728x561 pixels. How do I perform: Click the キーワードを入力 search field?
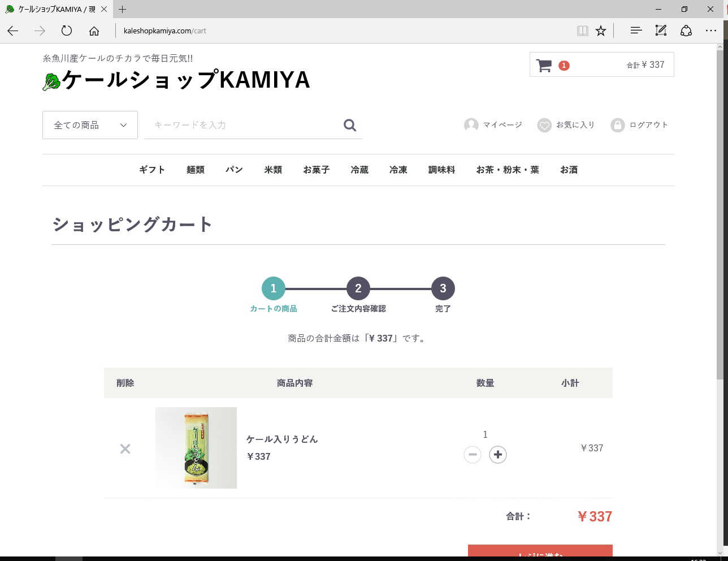(243, 125)
